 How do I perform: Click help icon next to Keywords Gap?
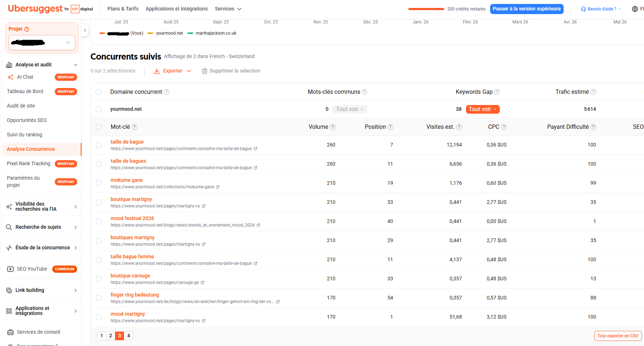(497, 92)
